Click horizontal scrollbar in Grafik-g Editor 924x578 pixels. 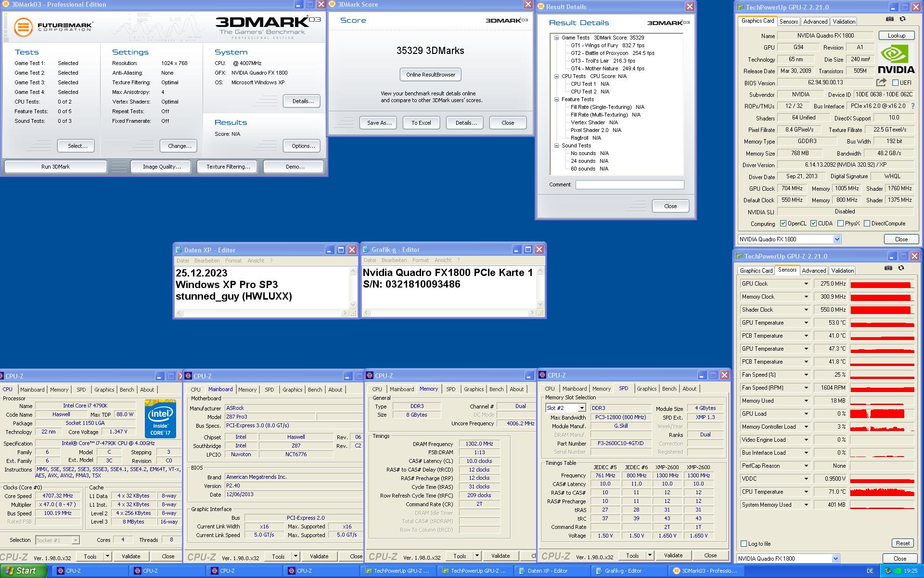(449, 313)
